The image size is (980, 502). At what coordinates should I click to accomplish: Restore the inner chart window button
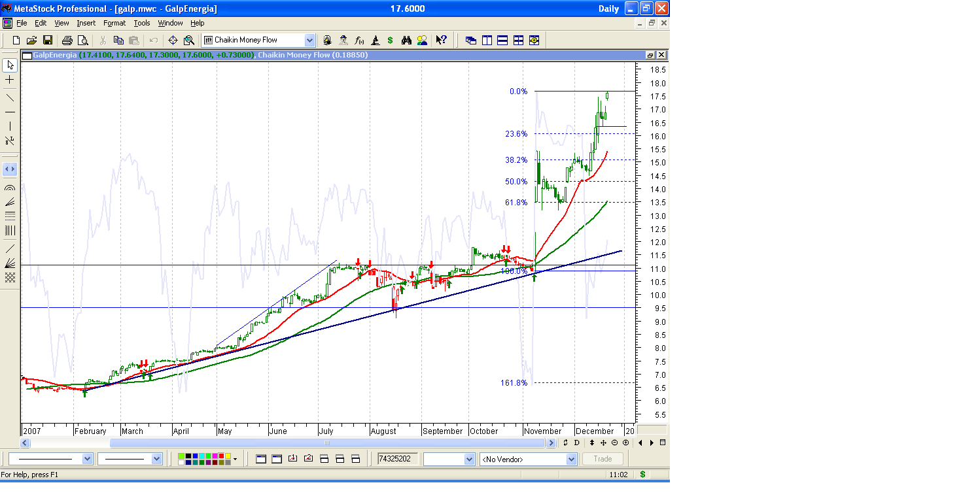coord(651,55)
